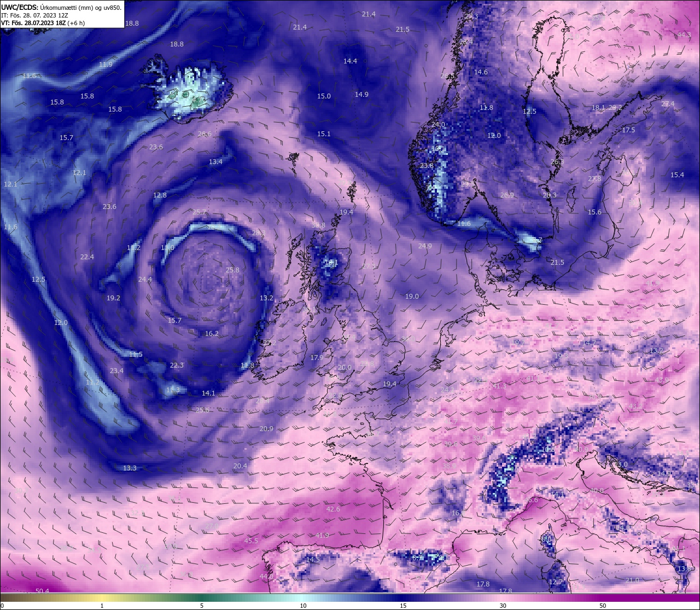700x610 pixels.
Task: Click the 20.4 value label
Action: coord(240,466)
